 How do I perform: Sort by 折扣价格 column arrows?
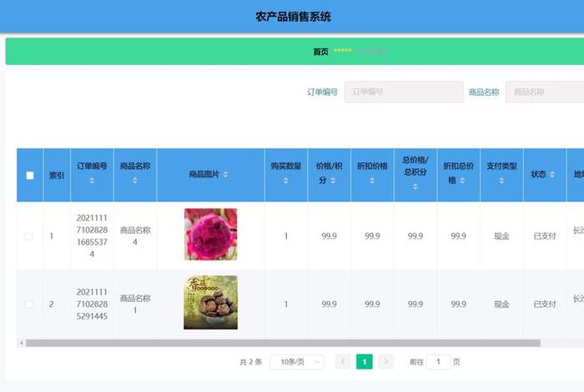coord(372,180)
